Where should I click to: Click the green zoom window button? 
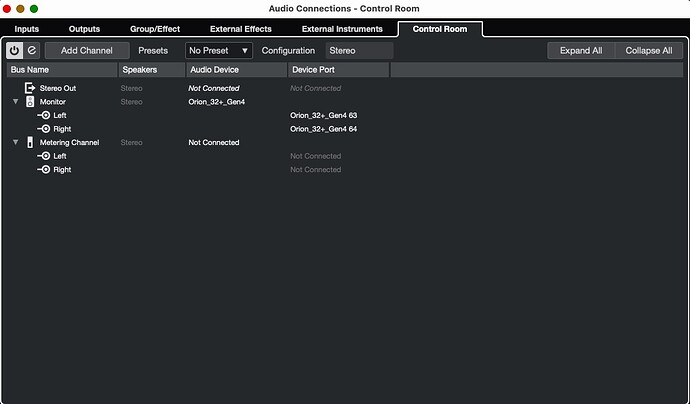(34, 9)
